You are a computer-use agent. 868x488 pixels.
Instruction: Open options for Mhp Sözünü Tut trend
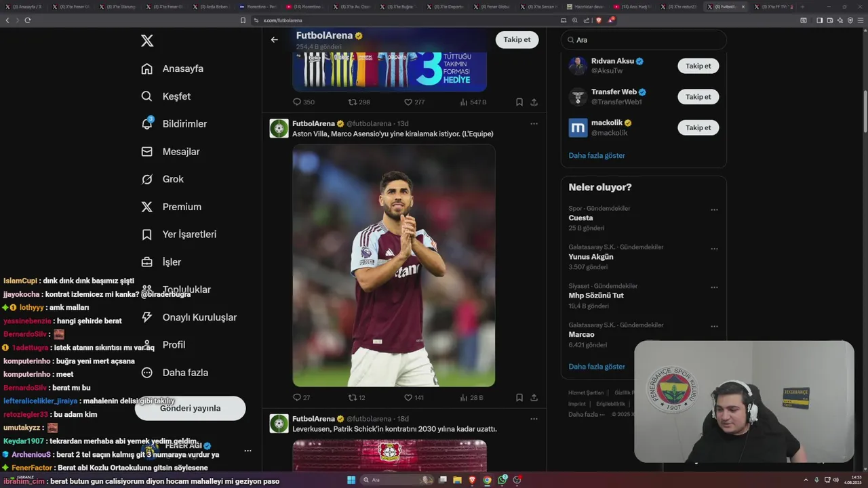coord(714,287)
